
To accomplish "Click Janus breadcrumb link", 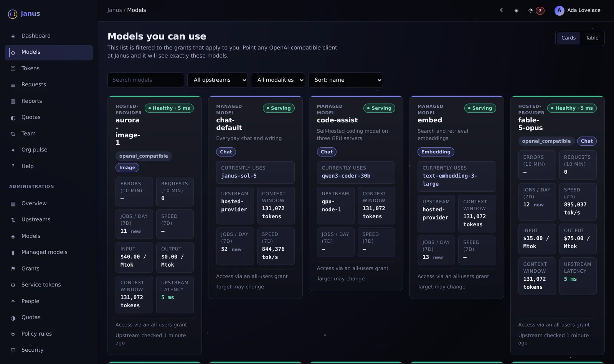I will point(114,10).
